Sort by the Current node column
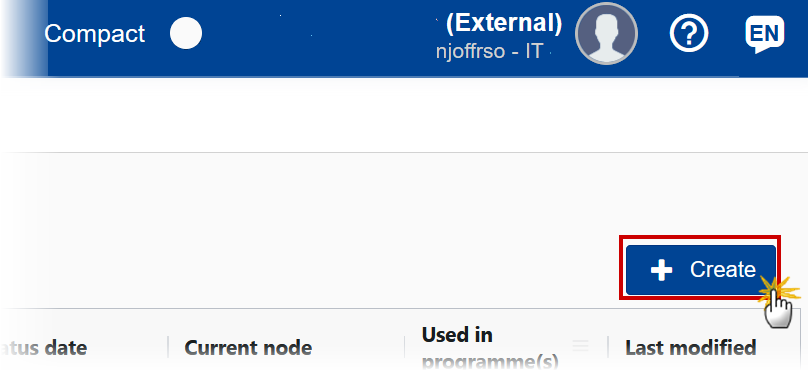Image resolution: width=808 pixels, height=371 pixels. pyautogui.click(x=248, y=348)
